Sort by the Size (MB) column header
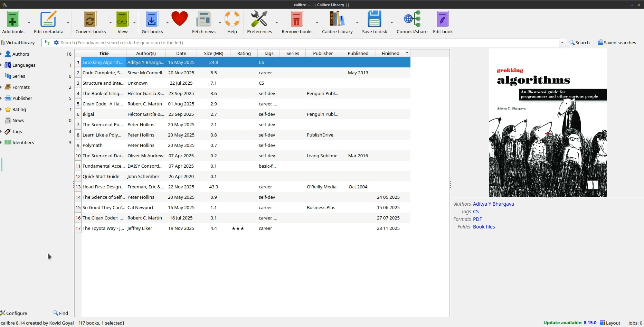Viewport: 644px width, 327px height. point(214,53)
